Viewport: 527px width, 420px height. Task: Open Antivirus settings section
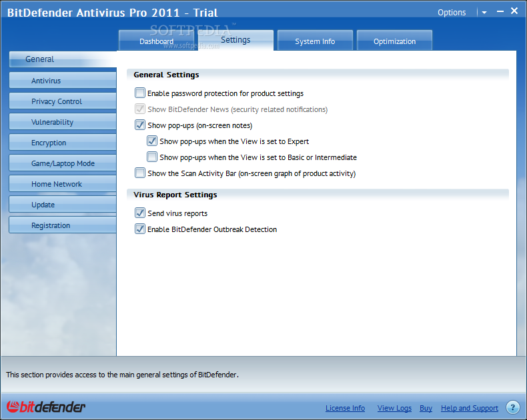coord(63,80)
